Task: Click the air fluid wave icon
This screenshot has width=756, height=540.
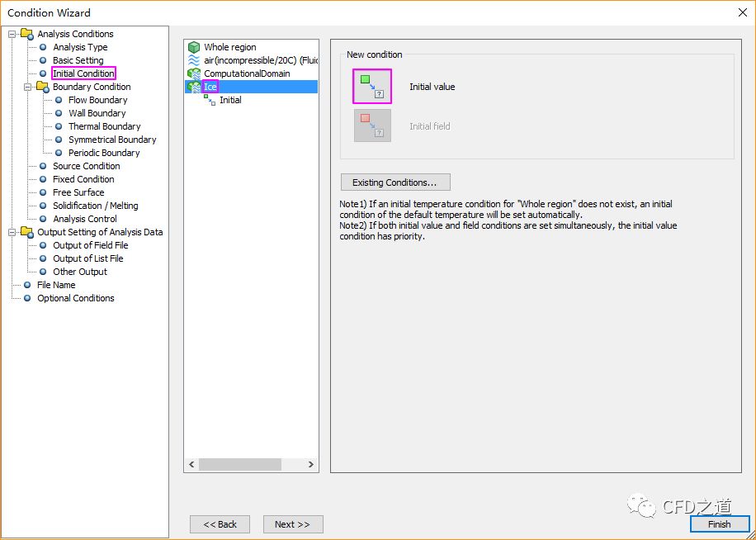Action: pos(194,60)
